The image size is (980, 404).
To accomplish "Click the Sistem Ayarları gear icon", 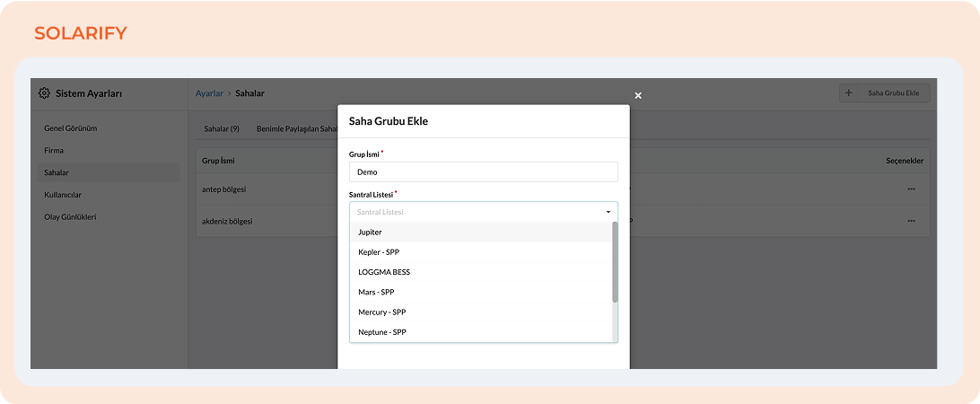I will [x=44, y=93].
